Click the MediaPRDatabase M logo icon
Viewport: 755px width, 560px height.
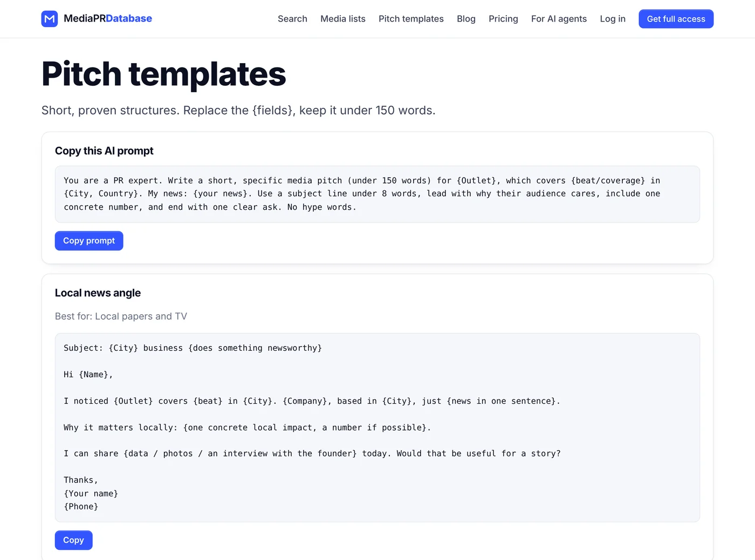(50, 19)
